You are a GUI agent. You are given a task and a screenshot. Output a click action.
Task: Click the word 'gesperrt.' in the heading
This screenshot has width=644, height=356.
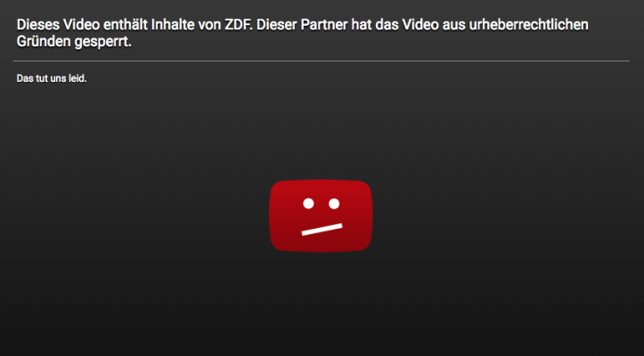[x=103, y=43]
